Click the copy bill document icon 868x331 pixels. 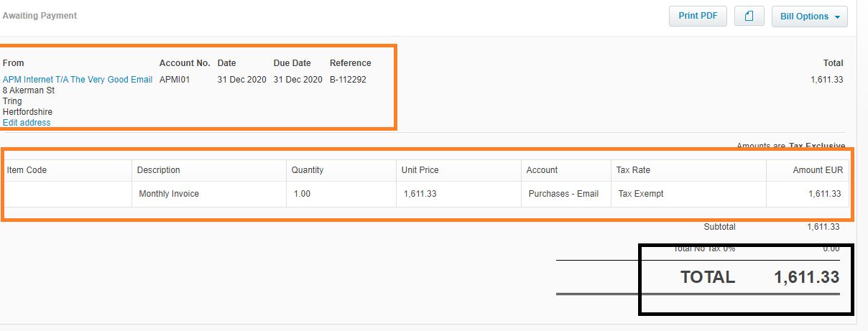pos(749,17)
